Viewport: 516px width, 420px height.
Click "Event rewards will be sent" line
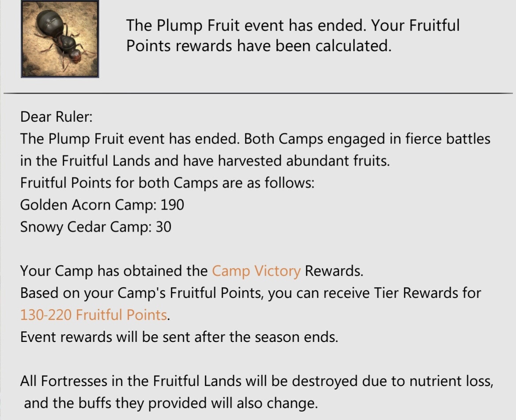click(x=179, y=337)
